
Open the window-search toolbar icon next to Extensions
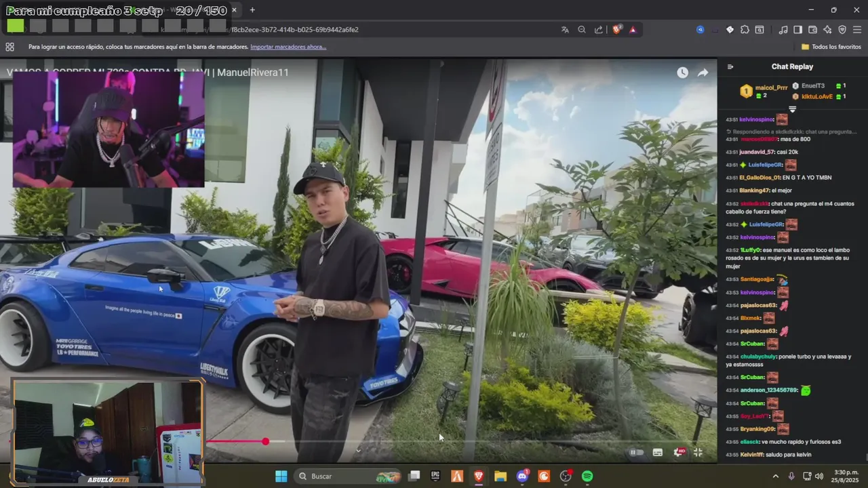[x=759, y=30]
